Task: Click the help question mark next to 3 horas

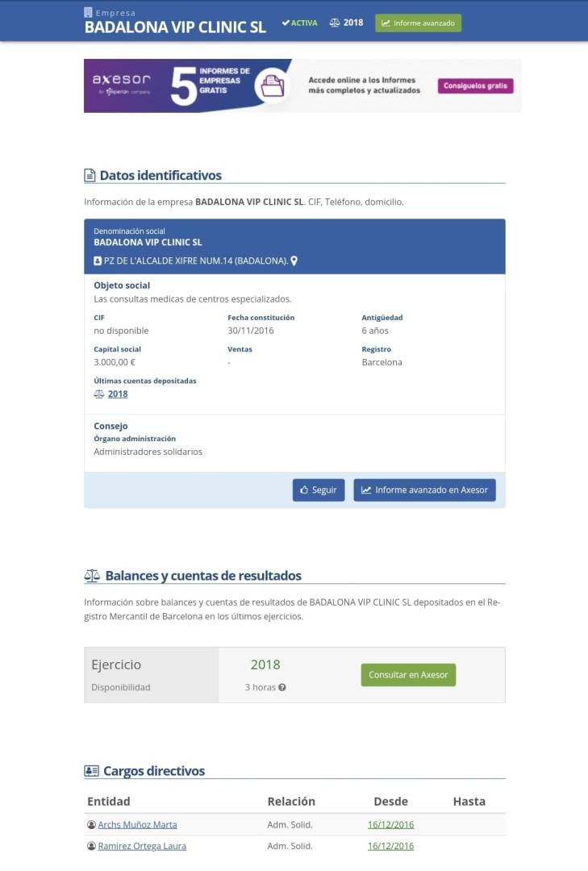Action: pyautogui.click(x=282, y=687)
